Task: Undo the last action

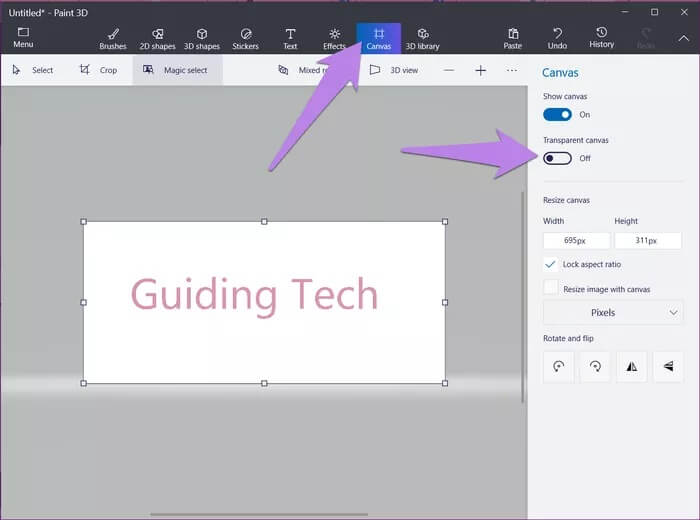Action: pos(557,39)
